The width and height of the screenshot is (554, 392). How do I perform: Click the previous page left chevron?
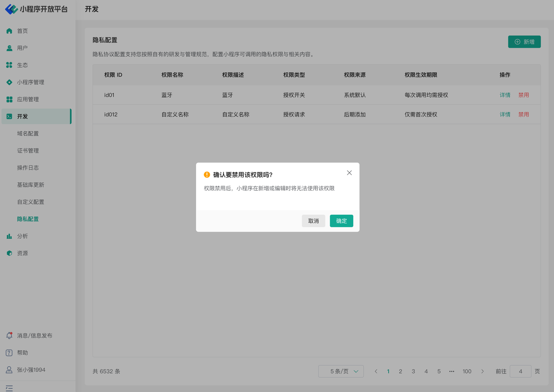point(376,371)
